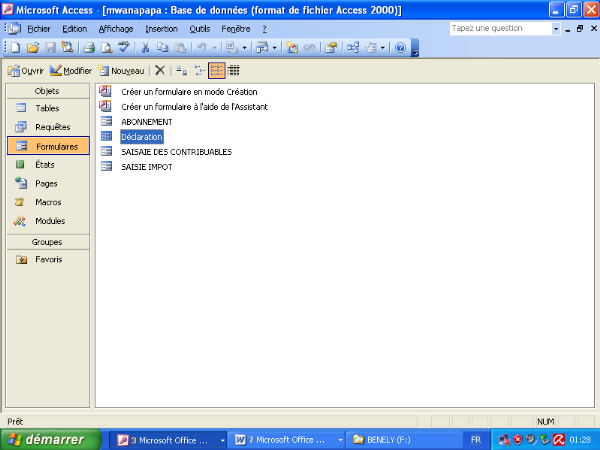Open Print Preview from the toolbar
Image resolution: width=600 pixels, height=450 pixels.
pyautogui.click(x=106, y=48)
